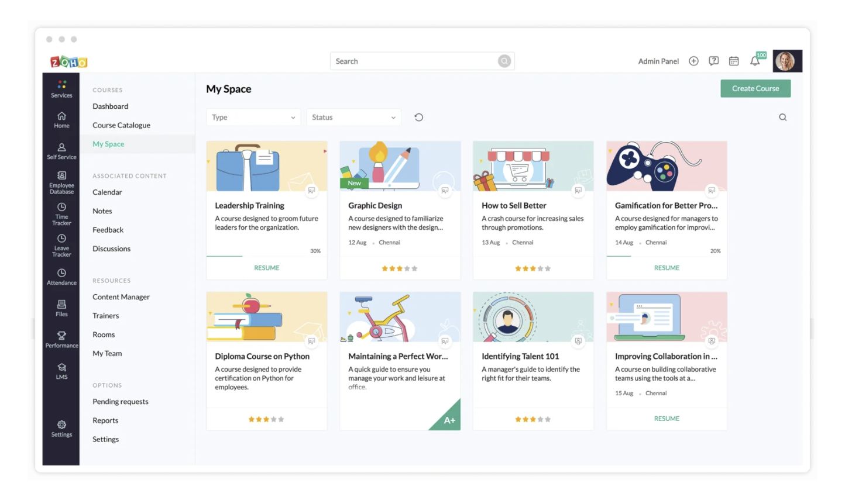Click inside the top Search field

[415, 61]
